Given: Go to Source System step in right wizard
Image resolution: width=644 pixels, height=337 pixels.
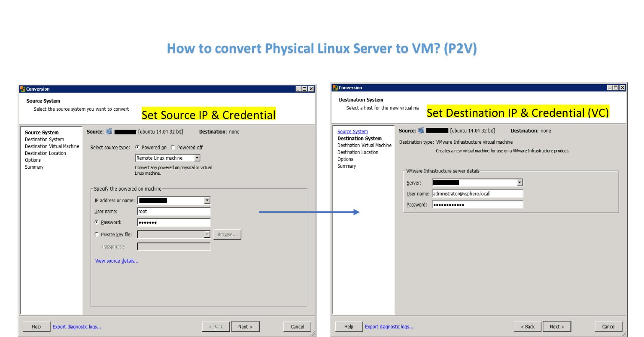Looking at the screenshot, I should click(x=352, y=131).
